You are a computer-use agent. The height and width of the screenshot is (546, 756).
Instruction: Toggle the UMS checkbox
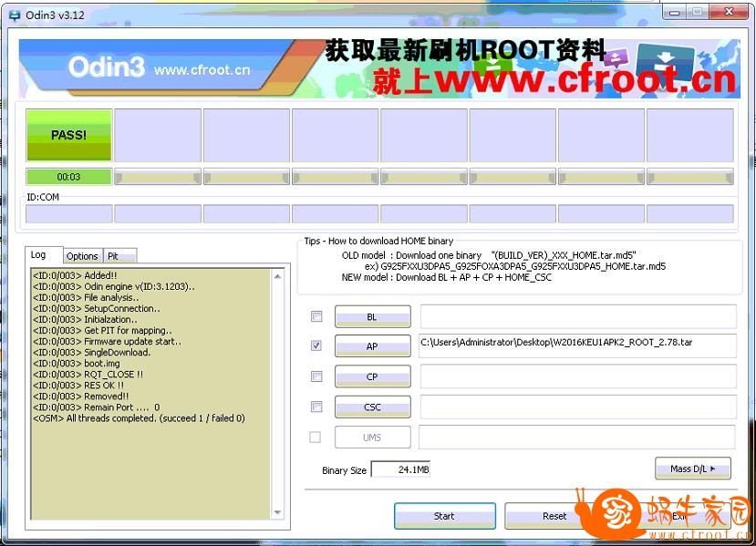pyautogui.click(x=315, y=438)
